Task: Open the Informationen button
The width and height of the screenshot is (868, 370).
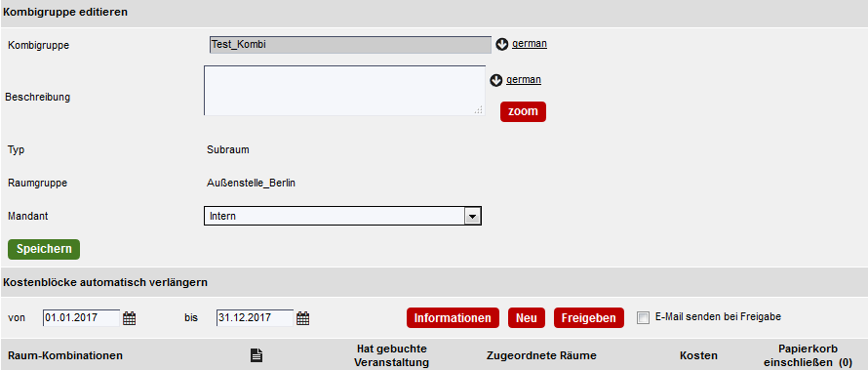Action: click(x=453, y=318)
